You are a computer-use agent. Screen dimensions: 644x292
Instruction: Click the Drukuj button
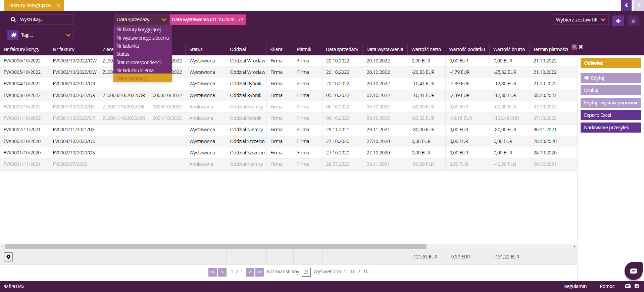[610, 90]
